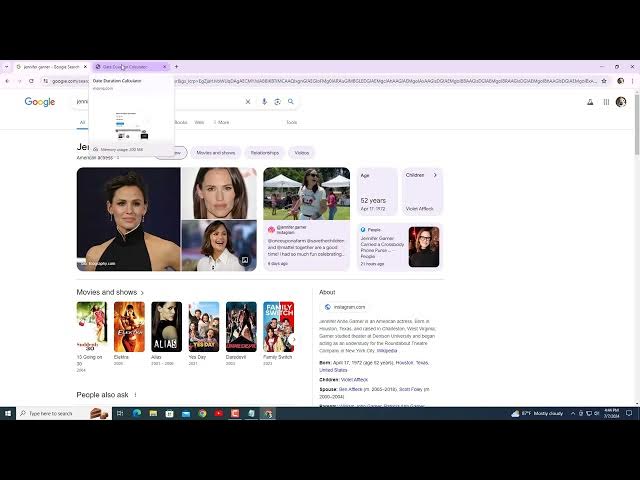Bookmark this page with the star icon

click(604, 81)
